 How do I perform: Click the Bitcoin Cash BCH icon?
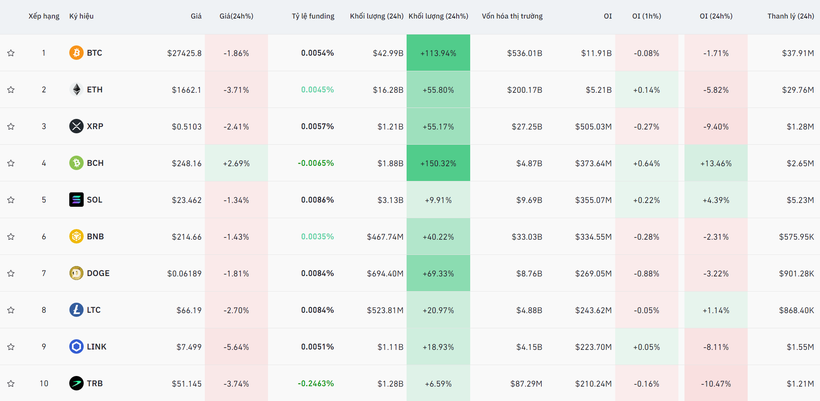[76, 163]
